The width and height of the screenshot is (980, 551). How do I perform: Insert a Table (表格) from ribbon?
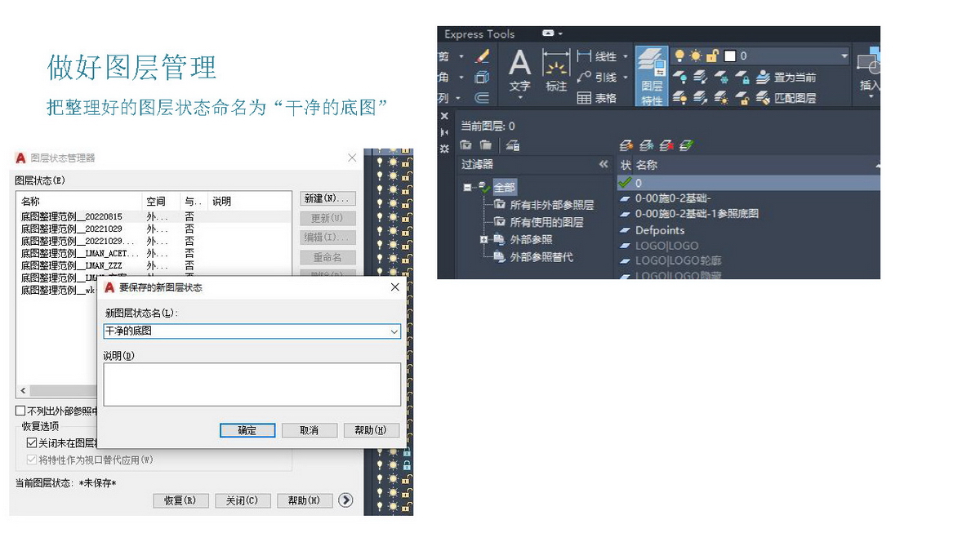pyautogui.click(x=597, y=98)
